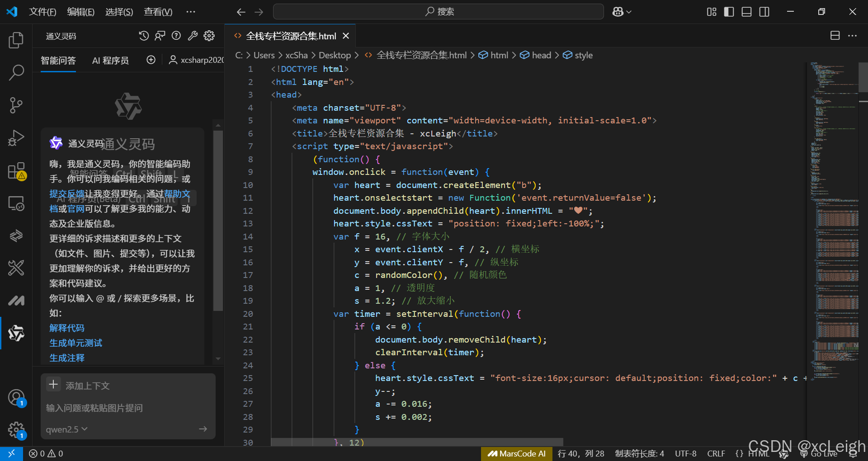Open the 官网 link in chat
The height and width of the screenshot is (461, 868).
[x=76, y=209]
